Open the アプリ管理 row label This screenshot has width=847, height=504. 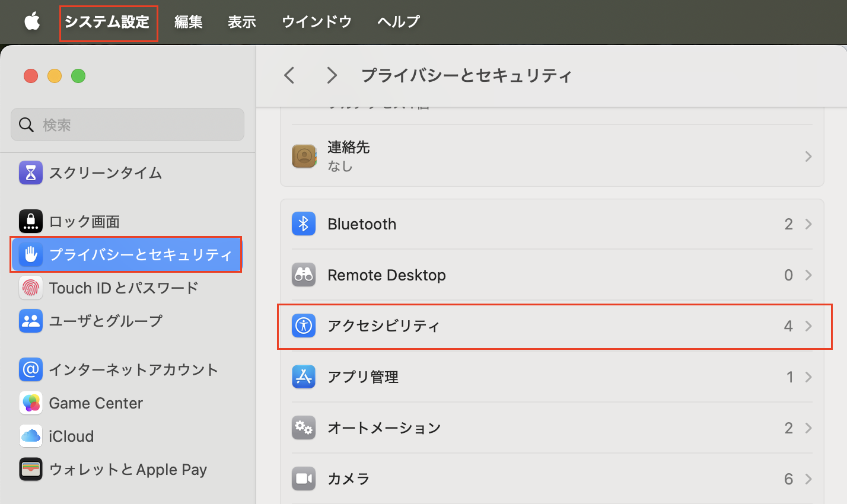coord(363,377)
